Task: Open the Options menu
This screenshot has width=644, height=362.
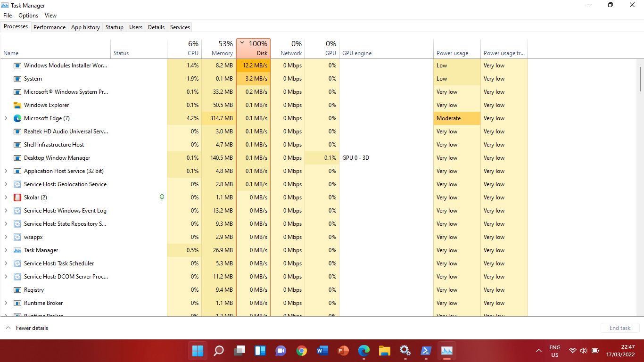Action: [28, 16]
